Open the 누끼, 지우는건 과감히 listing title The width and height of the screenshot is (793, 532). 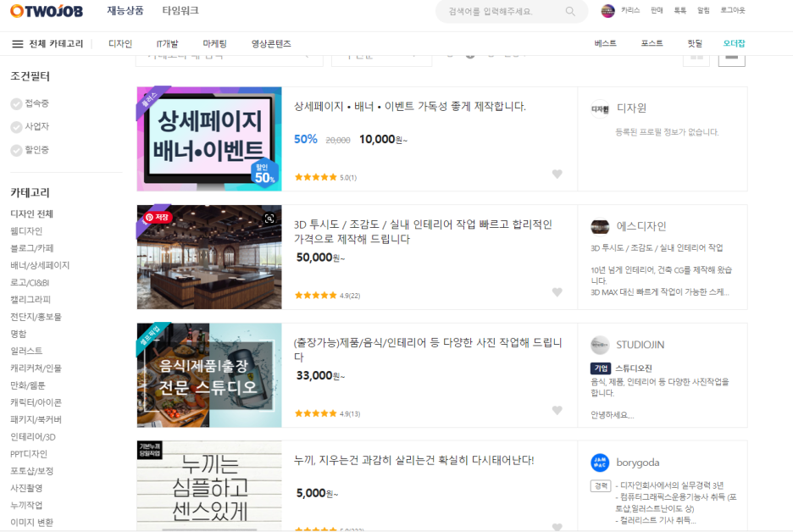click(413, 460)
